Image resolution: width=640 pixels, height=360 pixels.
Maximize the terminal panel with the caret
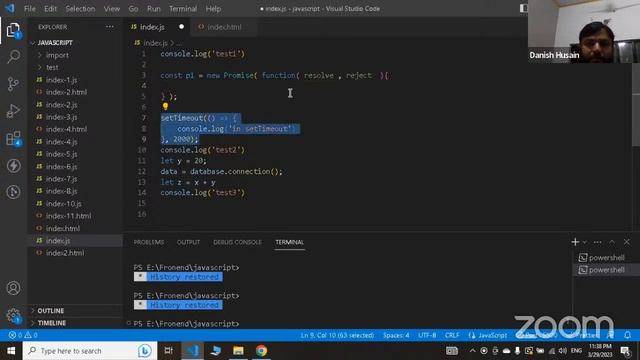(612, 242)
